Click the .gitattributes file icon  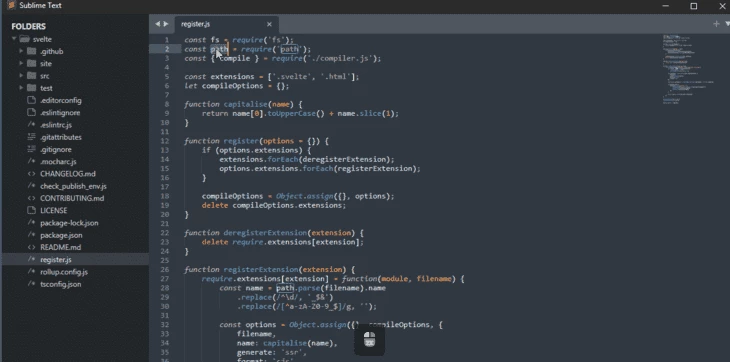[32, 137]
